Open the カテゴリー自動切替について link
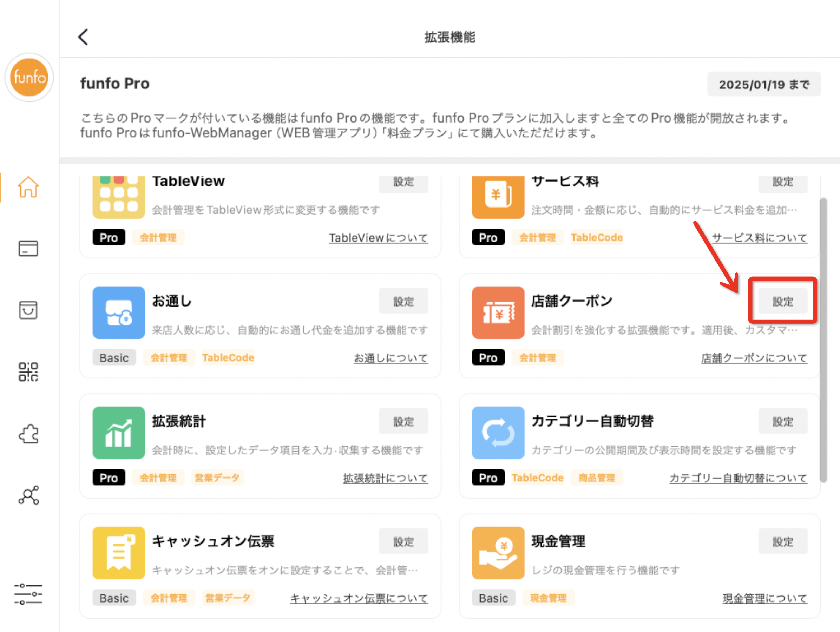The image size is (840, 632). pos(738,478)
